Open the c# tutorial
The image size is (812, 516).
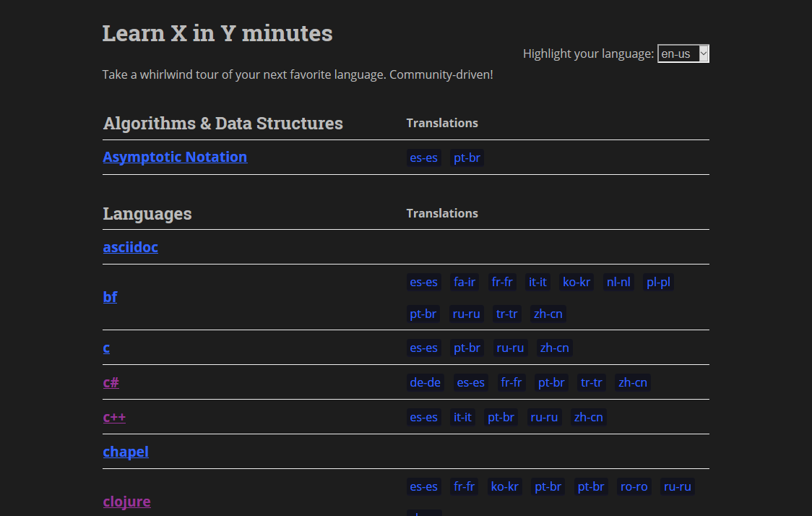(111, 382)
